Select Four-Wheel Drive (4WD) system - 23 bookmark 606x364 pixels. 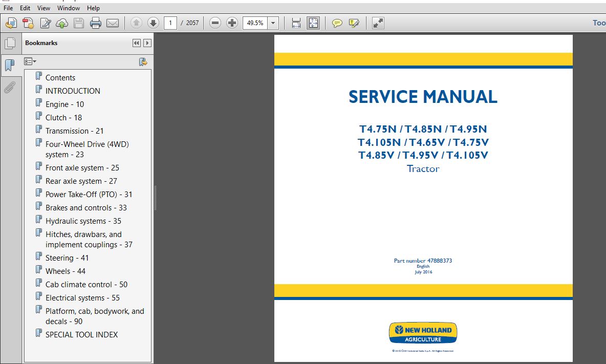(x=88, y=149)
